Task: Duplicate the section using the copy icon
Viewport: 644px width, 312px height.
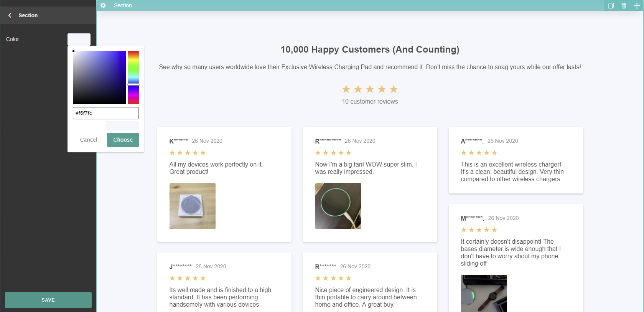Action: tap(611, 6)
